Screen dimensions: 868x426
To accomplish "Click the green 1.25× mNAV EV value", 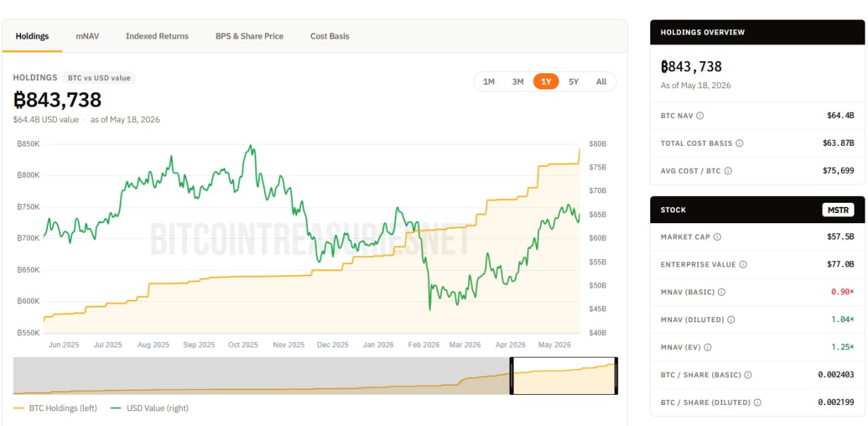I will click(x=843, y=347).
